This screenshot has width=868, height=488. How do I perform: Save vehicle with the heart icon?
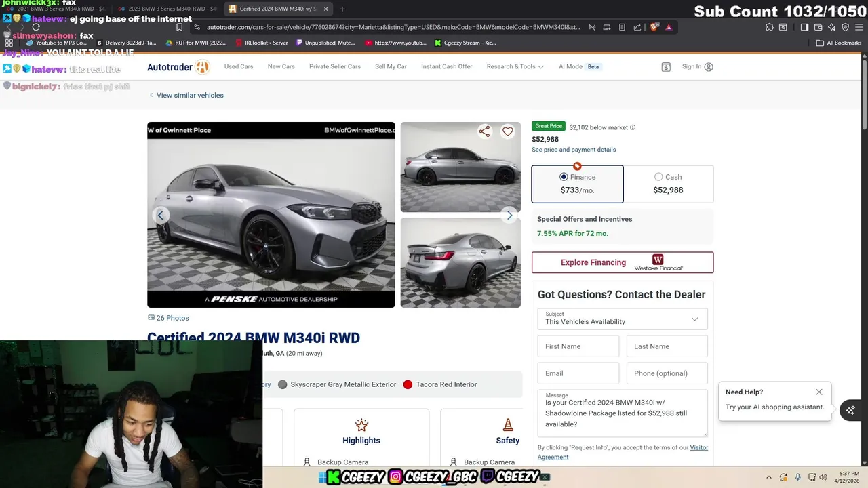[507, 131]
